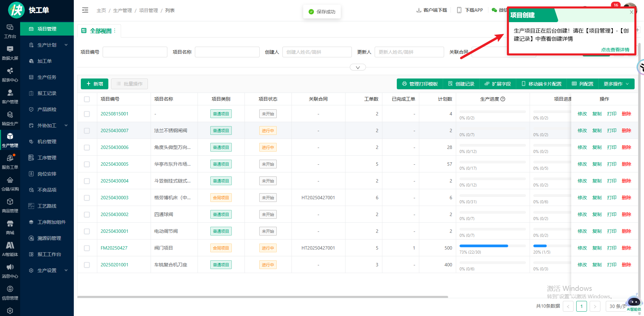
Task: Open the 商城 shop icon
Action: click(10, 227)
